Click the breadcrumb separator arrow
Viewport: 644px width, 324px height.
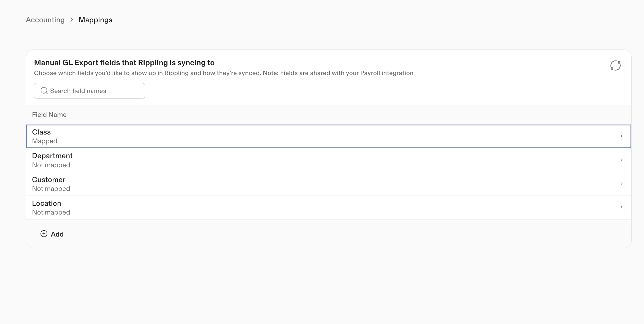point(72,20)
